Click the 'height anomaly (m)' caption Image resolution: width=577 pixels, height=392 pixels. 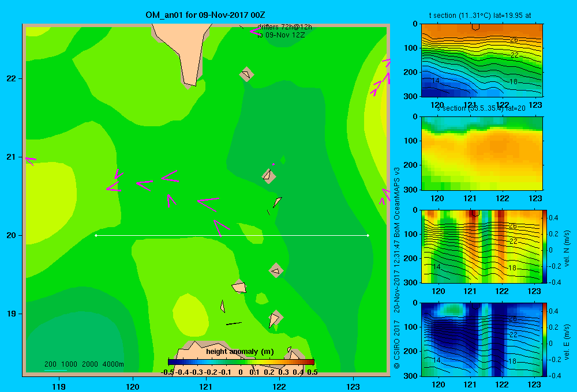pos(240,352)
